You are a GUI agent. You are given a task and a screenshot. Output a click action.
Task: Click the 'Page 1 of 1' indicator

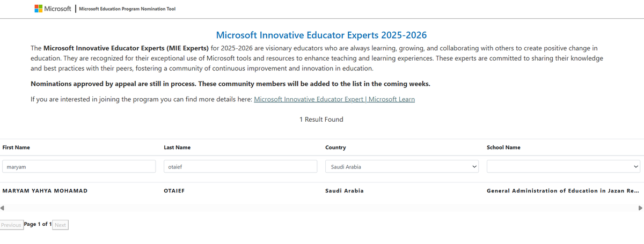(x=38, y=224)
